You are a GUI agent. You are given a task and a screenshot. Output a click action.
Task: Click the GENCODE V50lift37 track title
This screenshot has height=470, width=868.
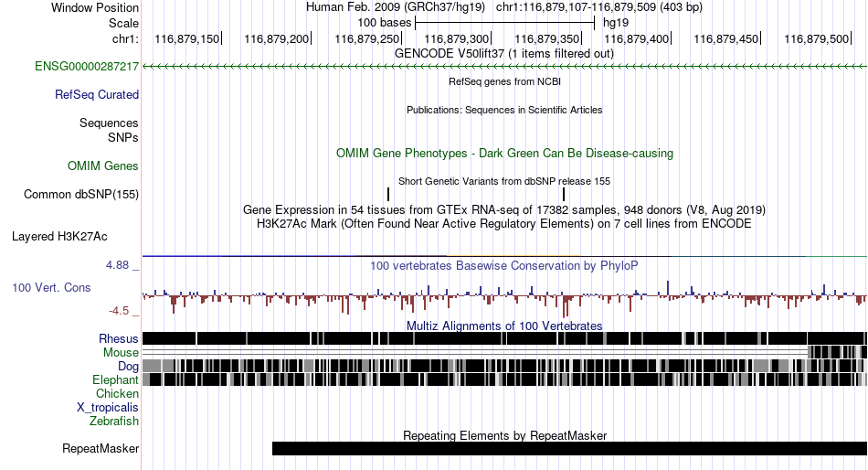(x=504, y=54)
